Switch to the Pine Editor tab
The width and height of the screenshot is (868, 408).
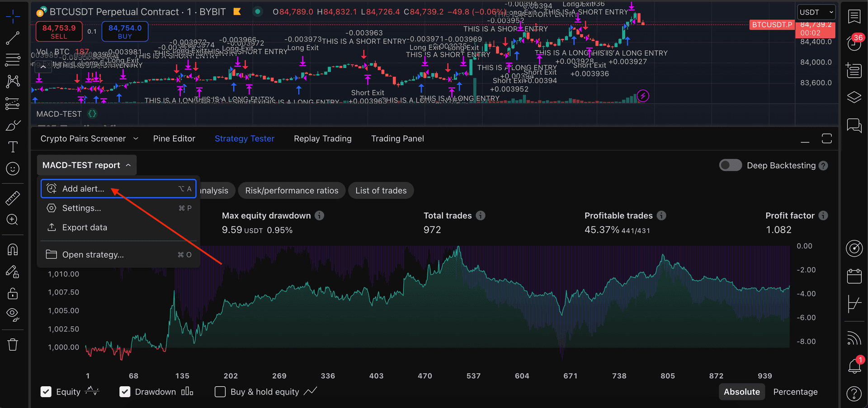(x=174, y=139)
